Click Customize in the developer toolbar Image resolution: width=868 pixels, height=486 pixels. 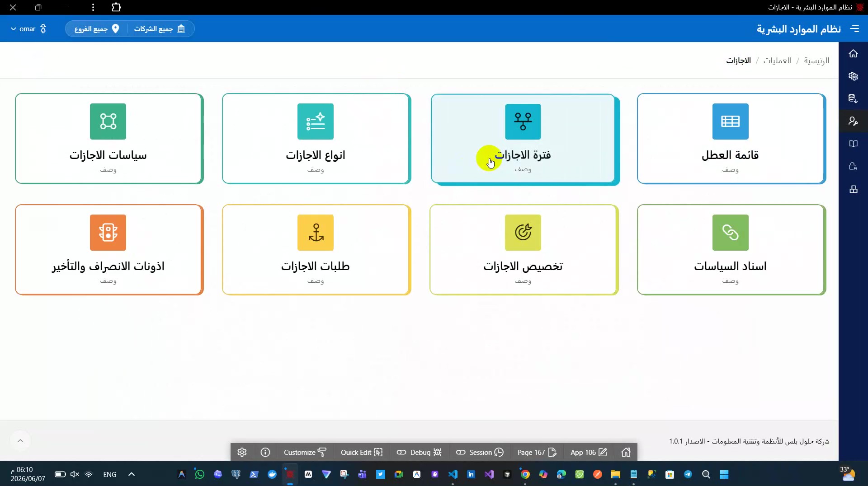pos(305,452)
